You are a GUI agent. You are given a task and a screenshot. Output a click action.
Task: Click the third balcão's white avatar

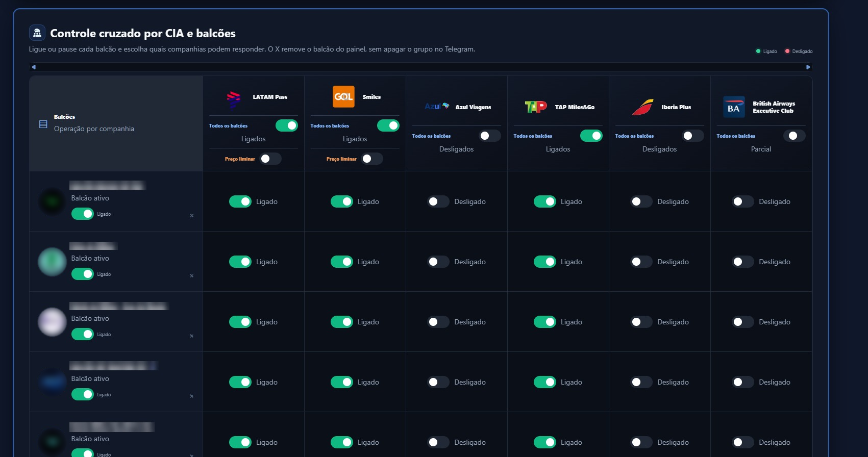52,322
